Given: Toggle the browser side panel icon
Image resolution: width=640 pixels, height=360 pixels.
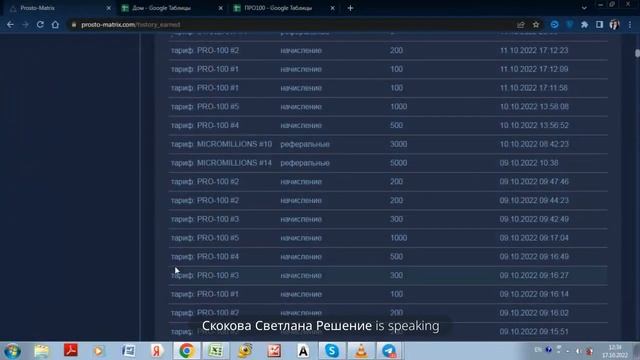Looking at the screenshot, I should [599, 25].
